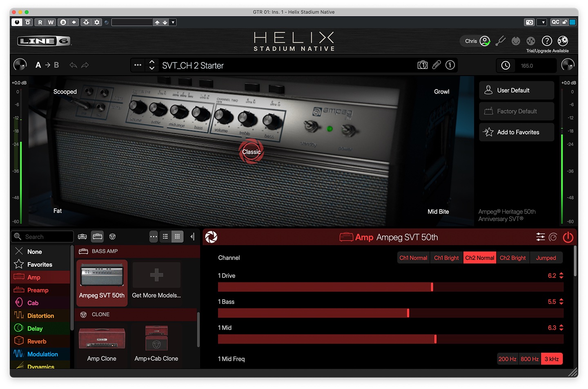Click Add to Favorites

click(x=517, y=132)
